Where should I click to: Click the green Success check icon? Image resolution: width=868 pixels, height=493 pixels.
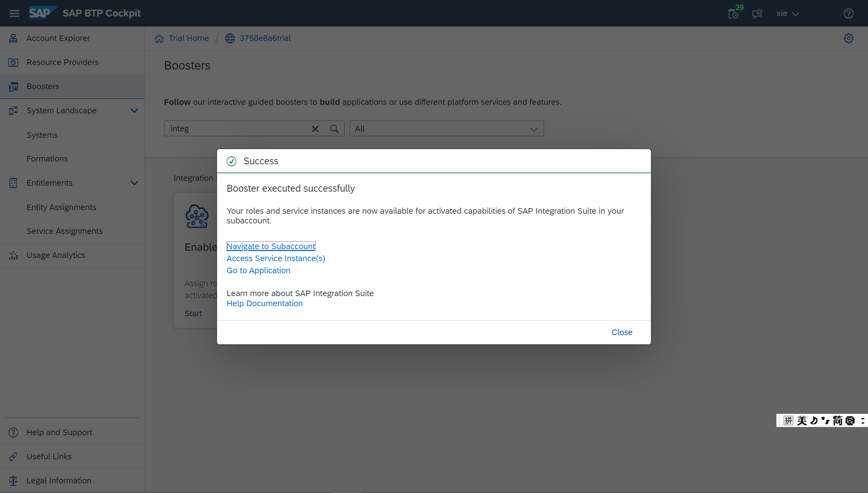[231, 161]
